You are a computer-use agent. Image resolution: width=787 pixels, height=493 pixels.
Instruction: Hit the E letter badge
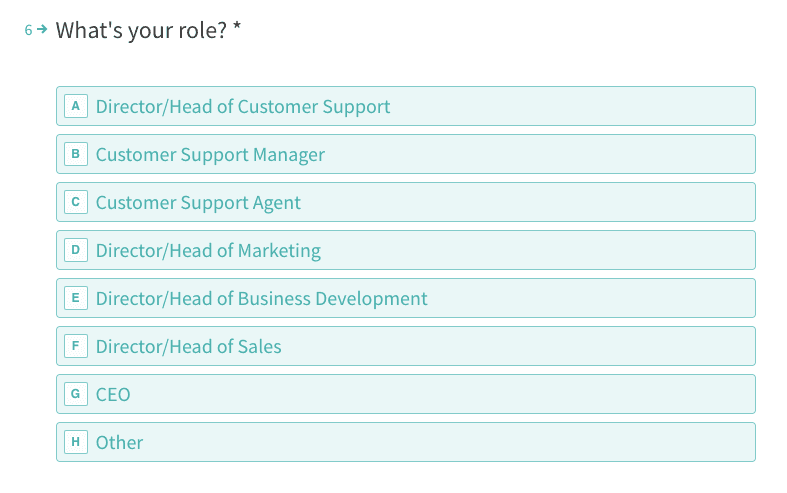(76, 298)
